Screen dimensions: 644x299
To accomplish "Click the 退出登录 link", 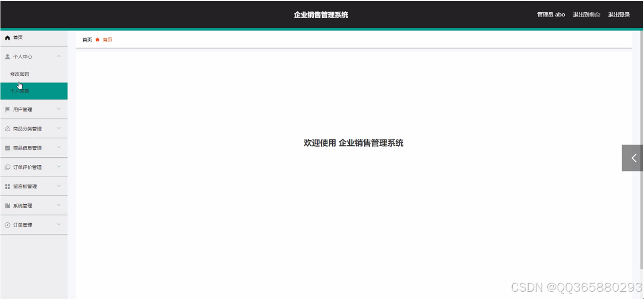I will pyautogui.click(x=619, y=15).
